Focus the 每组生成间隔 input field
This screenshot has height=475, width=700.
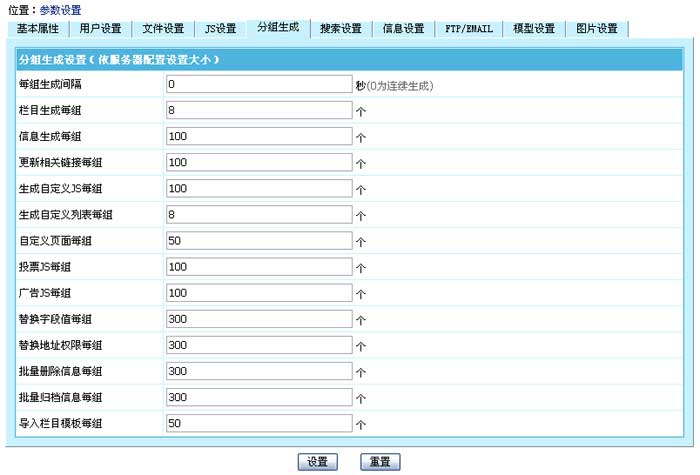pos(259,84)
